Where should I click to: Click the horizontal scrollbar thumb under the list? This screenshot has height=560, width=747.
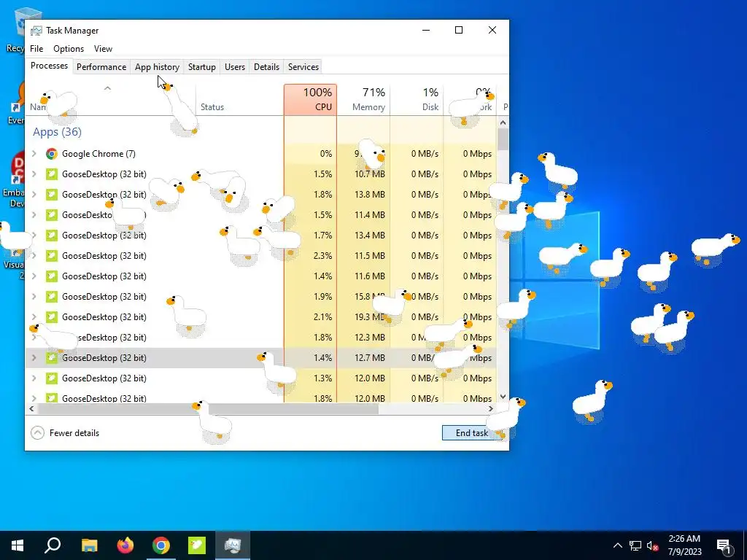pos(208,409)
